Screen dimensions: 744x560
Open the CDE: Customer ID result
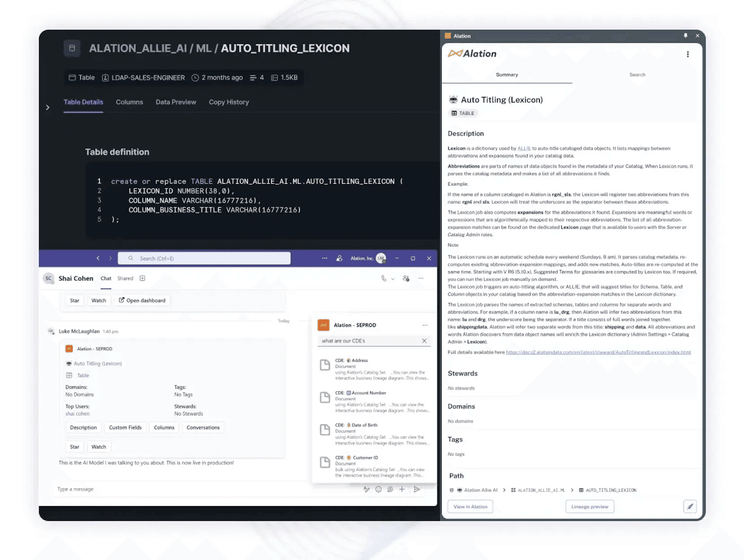click(x=374, y=467)
